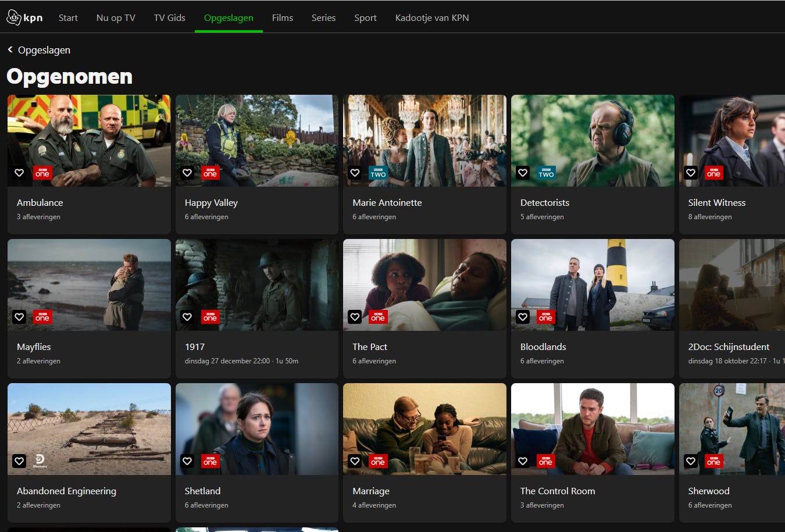785x532 pixels.
Task: Toggle favorite heart on Mayflies
Action: pyautogui.click(x=19, y=317)
